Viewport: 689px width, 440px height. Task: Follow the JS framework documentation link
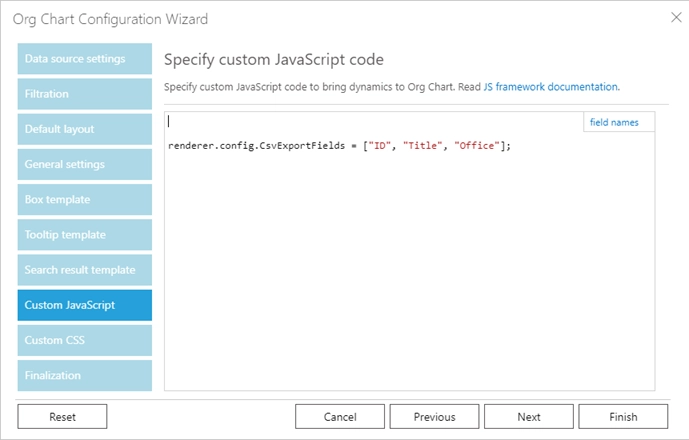551,87
